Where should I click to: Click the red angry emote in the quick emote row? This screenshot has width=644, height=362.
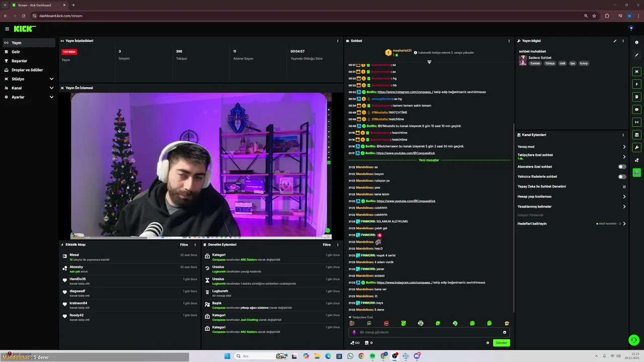(386, 323)
